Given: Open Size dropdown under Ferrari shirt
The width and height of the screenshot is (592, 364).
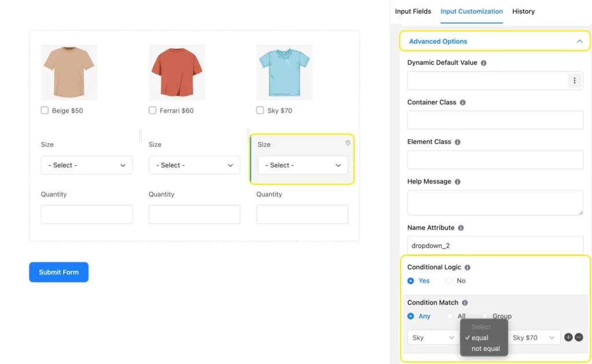Looking at the screenshot, I should [194, 165].
